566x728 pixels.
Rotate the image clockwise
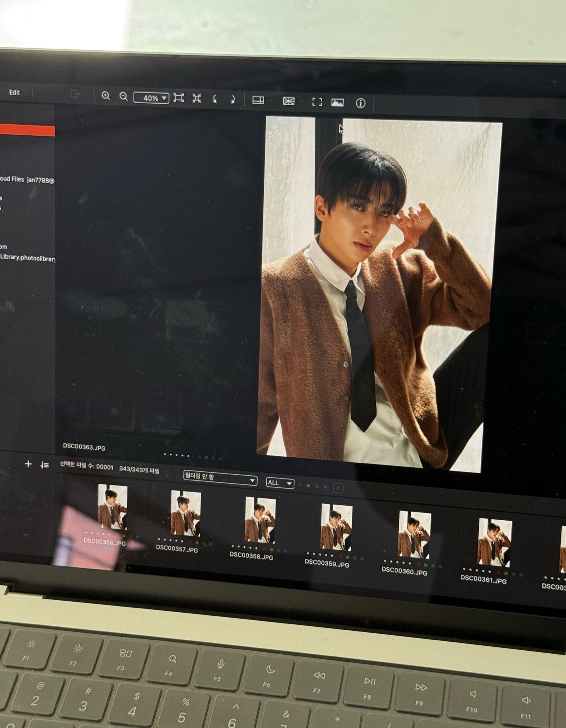(x=232, y=100)
